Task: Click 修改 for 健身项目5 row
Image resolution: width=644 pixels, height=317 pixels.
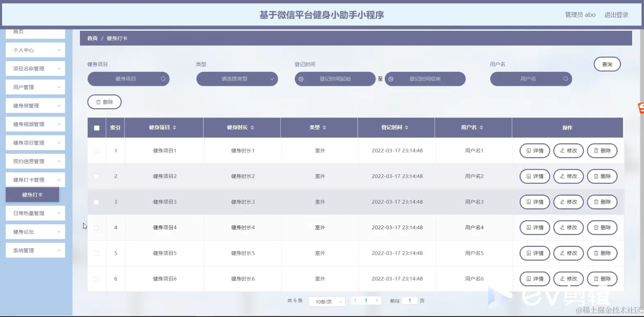Action: pos(569,253)
